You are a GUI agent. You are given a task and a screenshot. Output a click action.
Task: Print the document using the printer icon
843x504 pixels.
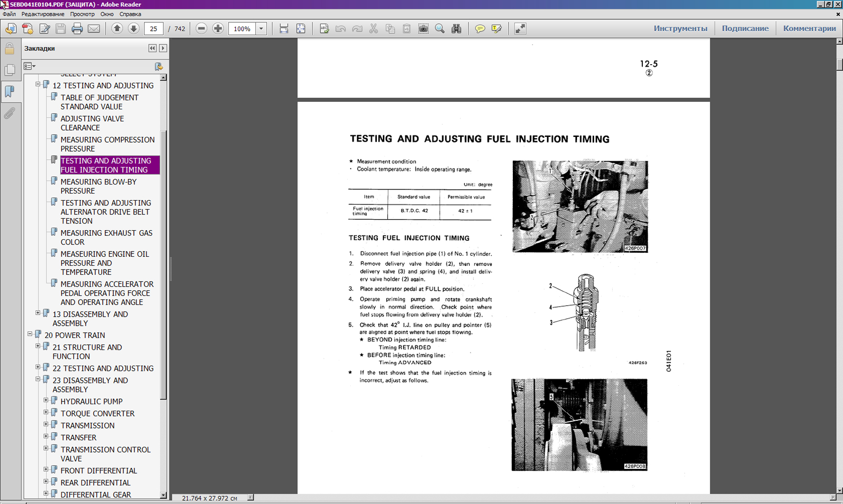77,29
